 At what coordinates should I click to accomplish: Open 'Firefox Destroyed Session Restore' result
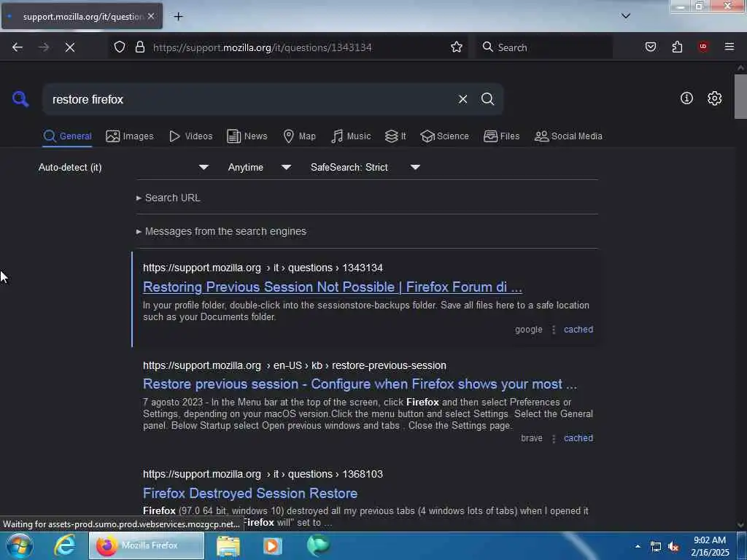click(x=250, y=494)
